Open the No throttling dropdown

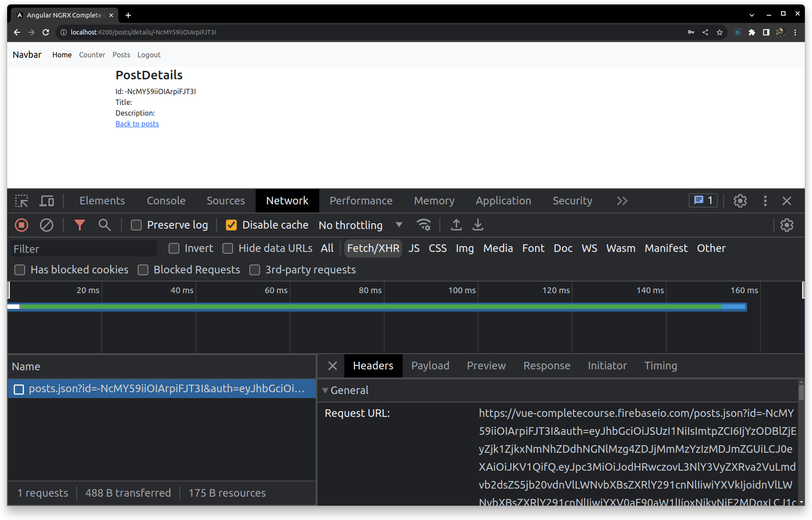coord(359,225)
